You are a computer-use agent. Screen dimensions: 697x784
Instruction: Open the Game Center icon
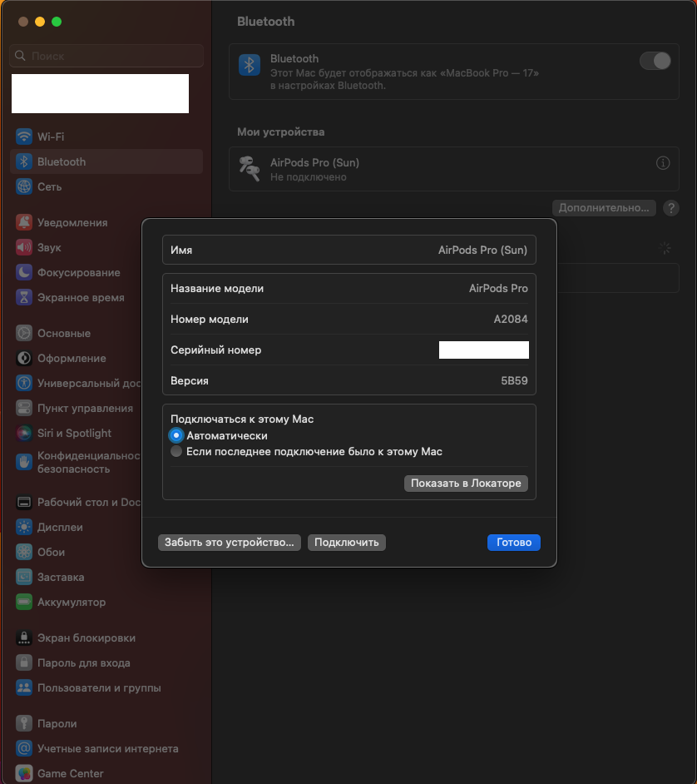pos(23,773)
